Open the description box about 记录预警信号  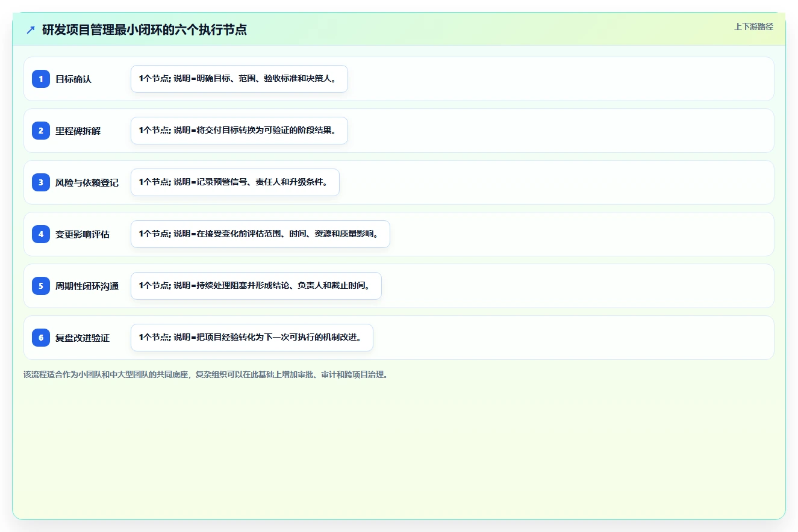click(235, 182)
